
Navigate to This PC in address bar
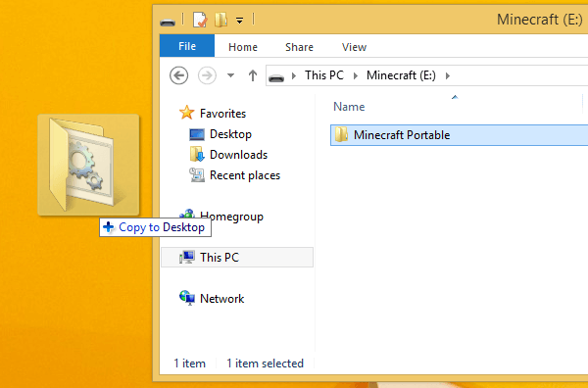pos(324,75)
